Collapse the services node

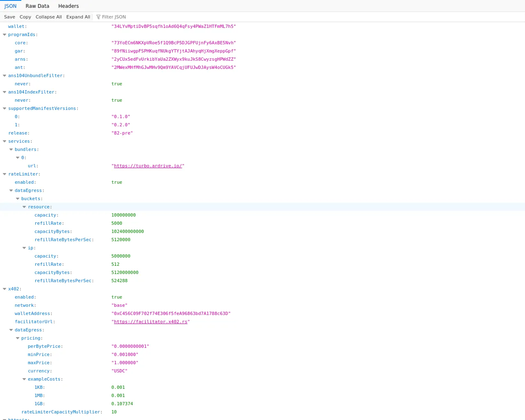tap(5, 142)
